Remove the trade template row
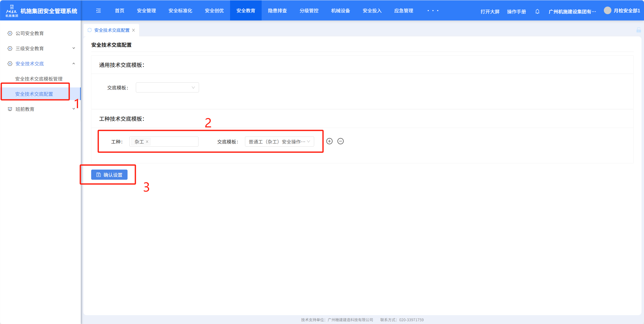The width and height of the screenshot is (644, 324). 340,141
